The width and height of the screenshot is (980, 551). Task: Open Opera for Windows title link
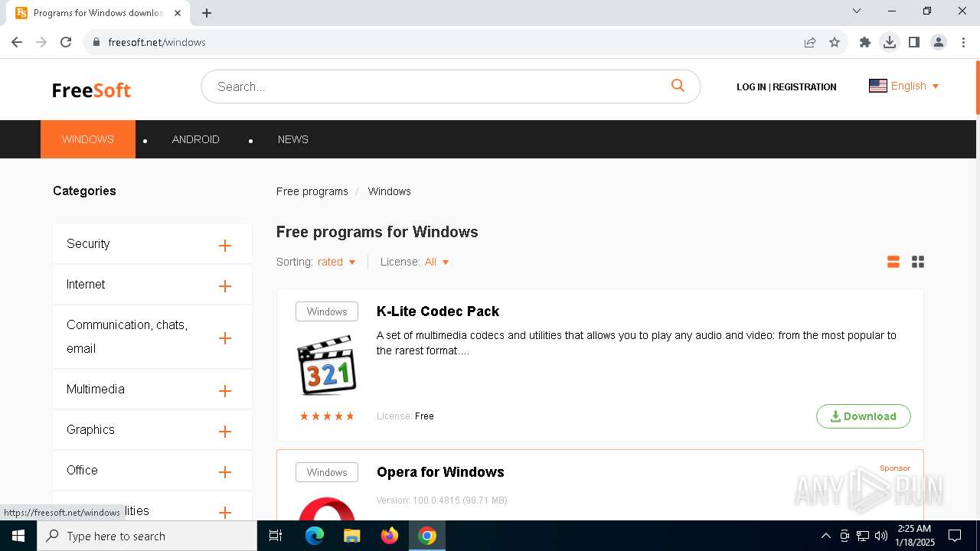[x=440, y=472]
